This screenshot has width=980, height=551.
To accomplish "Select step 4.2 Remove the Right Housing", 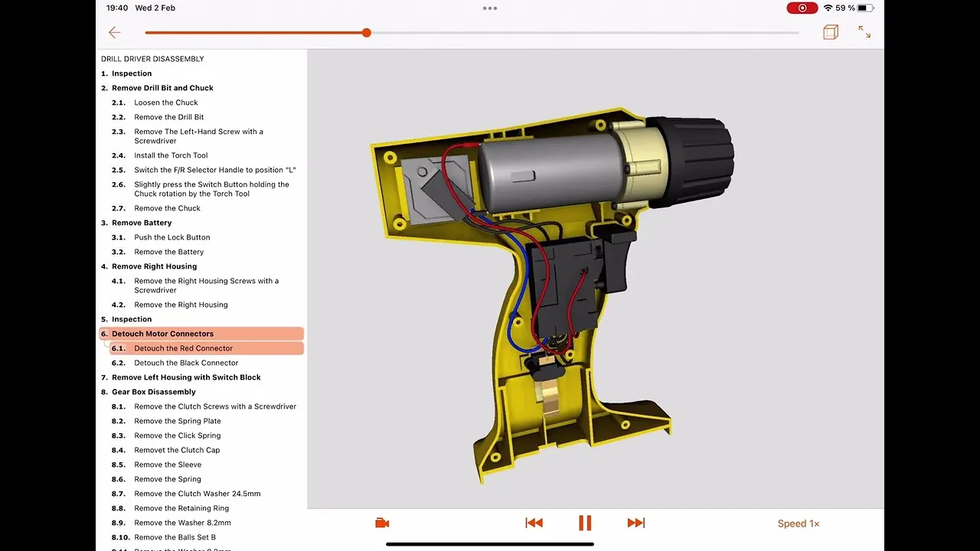I will (x=181, y=305).
